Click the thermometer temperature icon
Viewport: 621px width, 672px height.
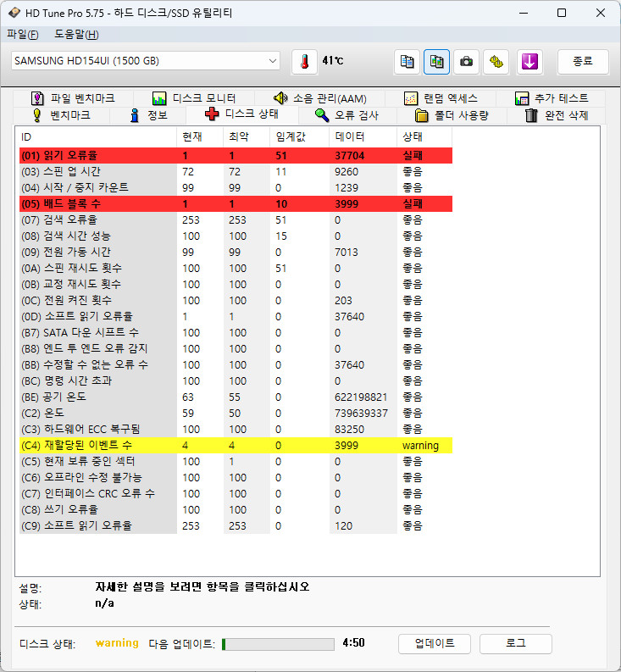pos(305,62)
